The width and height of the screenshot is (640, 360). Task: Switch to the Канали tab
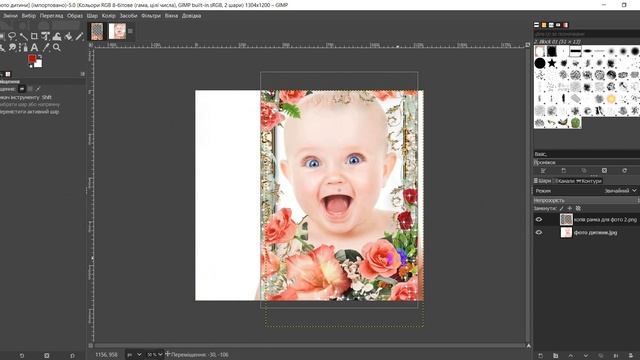(x=564, y=181)
